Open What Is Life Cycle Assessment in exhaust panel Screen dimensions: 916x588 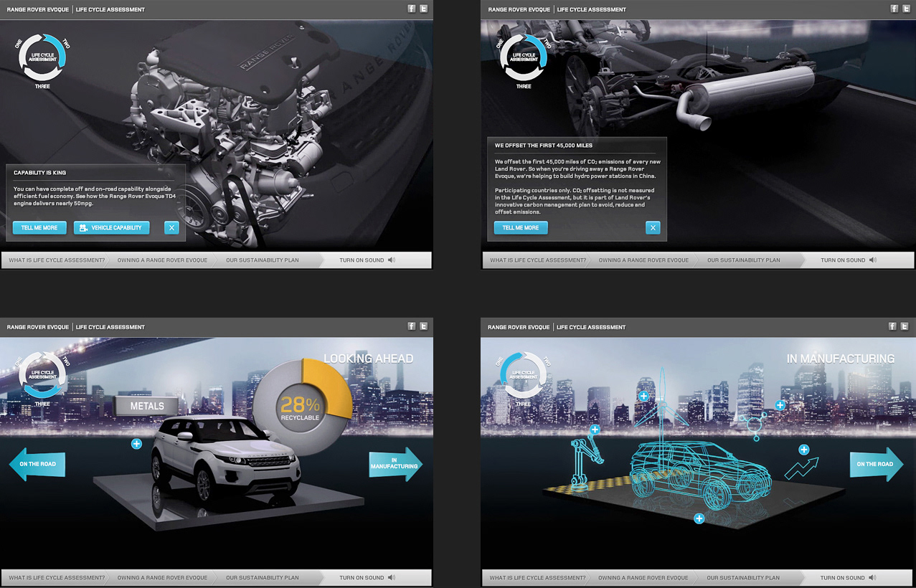pos(538,260)
